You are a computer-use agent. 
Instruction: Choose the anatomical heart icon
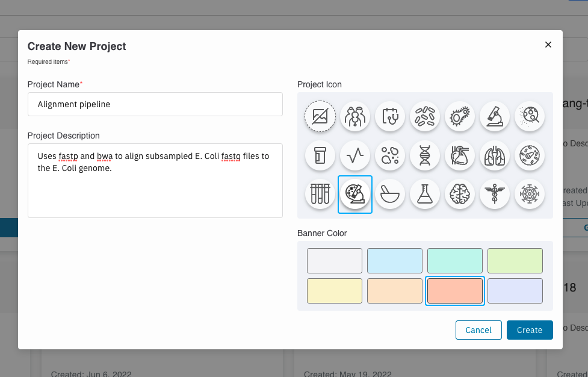459,155
